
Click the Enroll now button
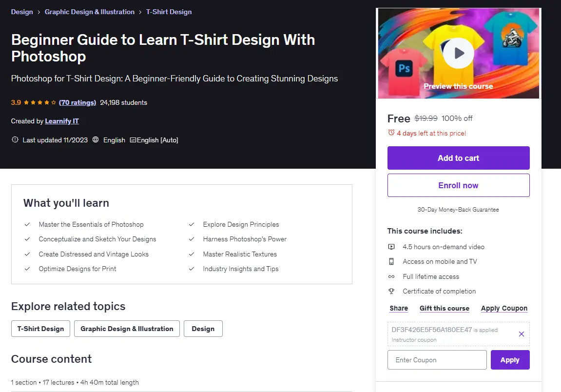(x=458, y=185)
